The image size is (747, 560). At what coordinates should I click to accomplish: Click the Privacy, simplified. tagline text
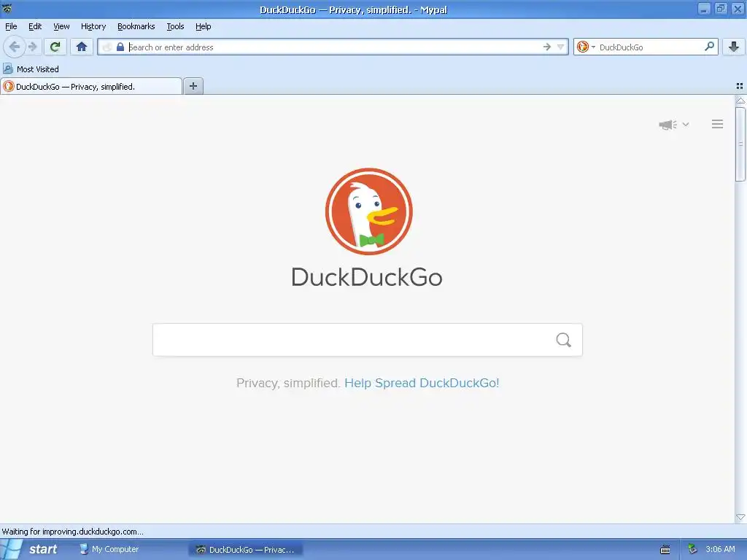pos(287,383)
